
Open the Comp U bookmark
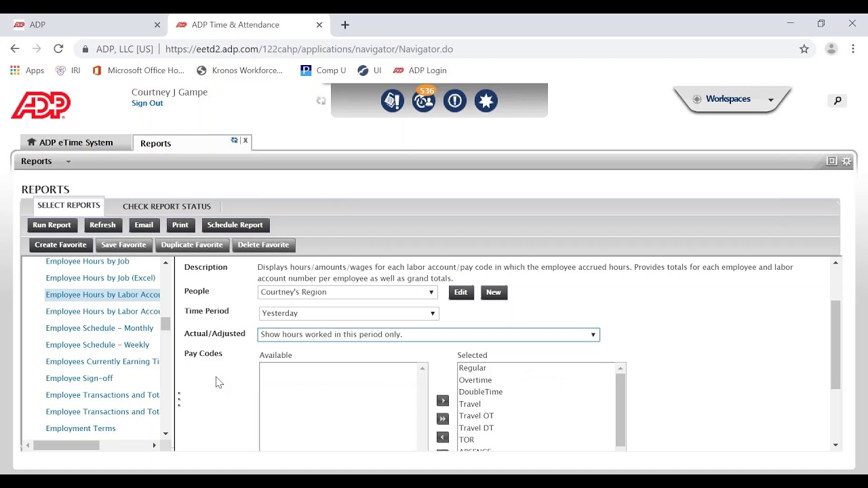tap(323, 70)
